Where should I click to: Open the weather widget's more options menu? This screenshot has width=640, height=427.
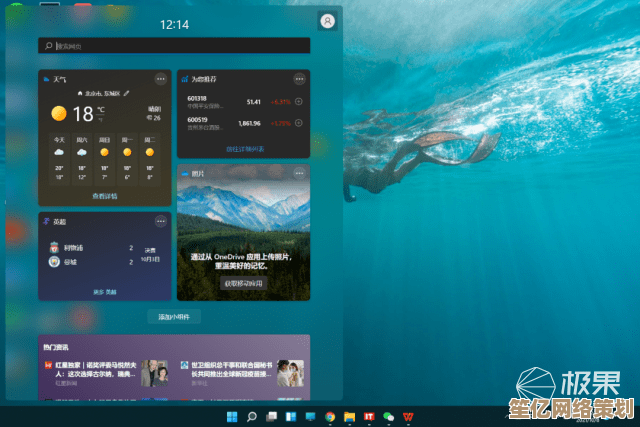[160, 78]
